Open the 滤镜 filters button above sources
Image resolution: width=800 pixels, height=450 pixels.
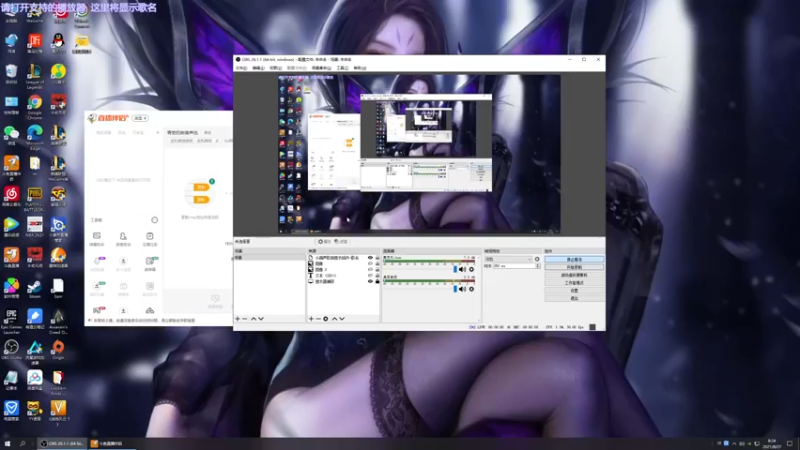coord(341,241)
